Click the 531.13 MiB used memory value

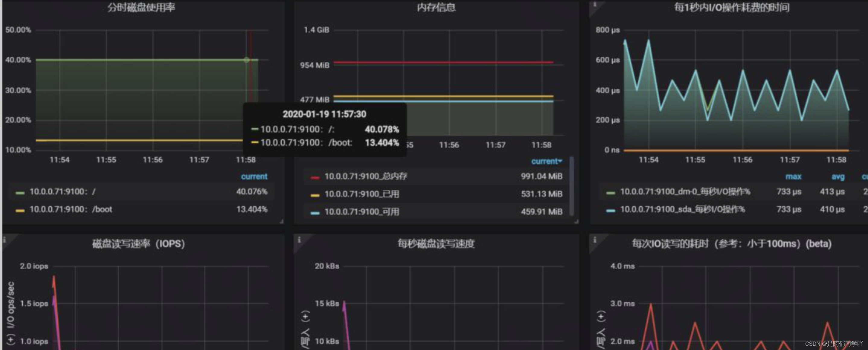[541, 194]
